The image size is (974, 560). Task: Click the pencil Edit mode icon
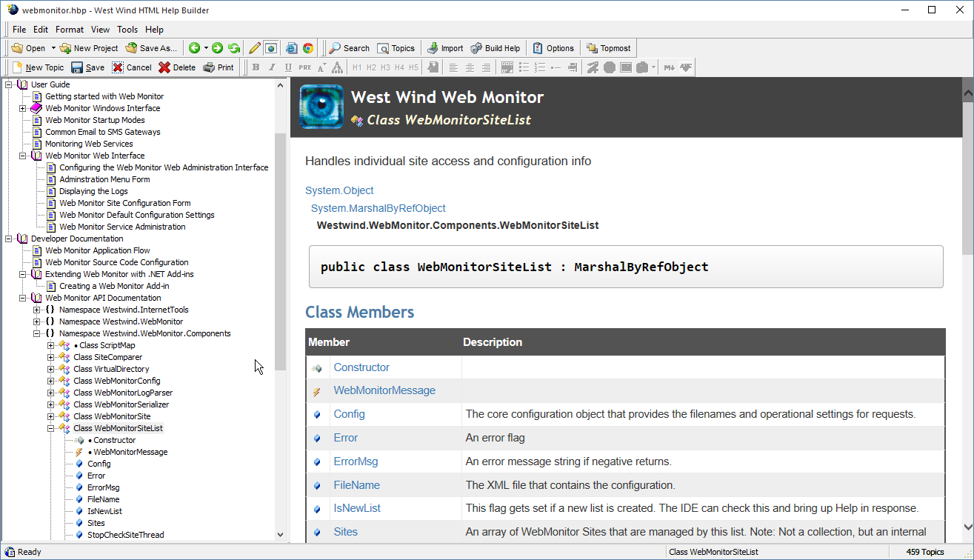pos(255,48)
